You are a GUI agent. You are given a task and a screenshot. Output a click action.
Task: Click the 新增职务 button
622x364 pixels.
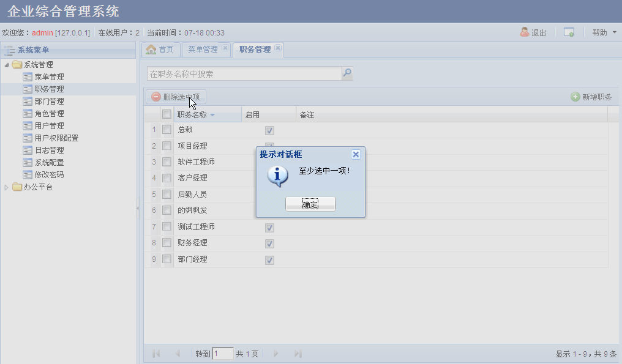pos(591,97)
